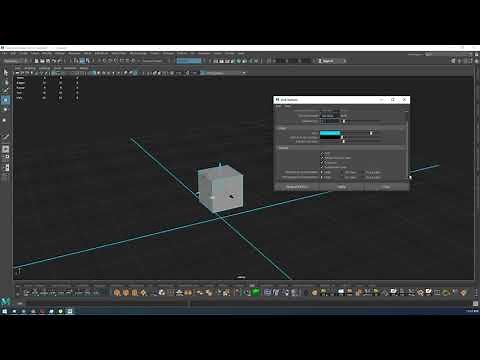This screenshot has height=360, width=480.
Task: Select by object type mode icon
Action: pos(82,61)
